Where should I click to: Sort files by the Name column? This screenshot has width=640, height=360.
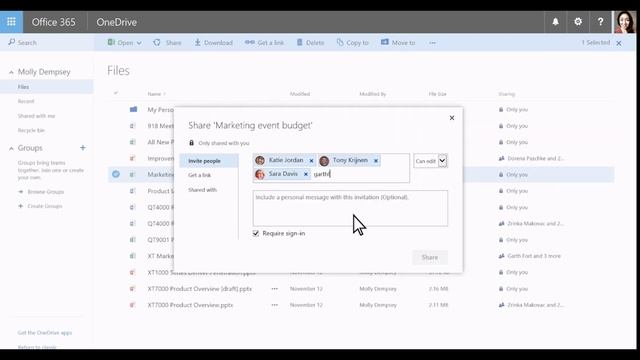[154, 94]
